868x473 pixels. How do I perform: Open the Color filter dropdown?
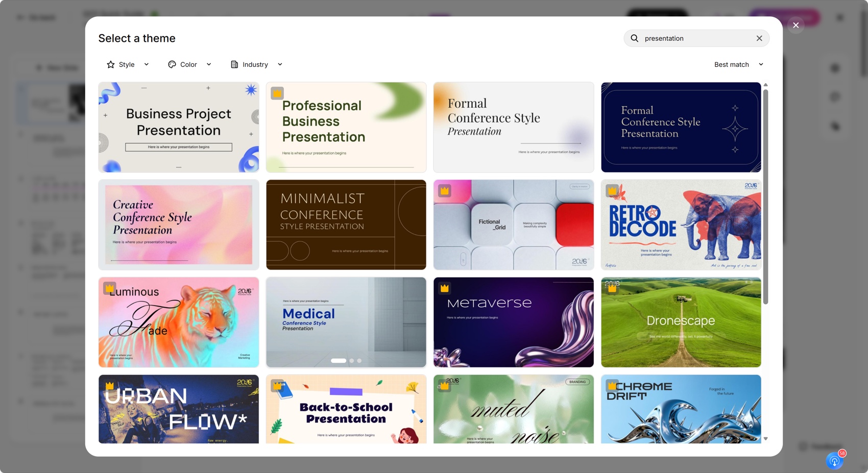[189, 64]
